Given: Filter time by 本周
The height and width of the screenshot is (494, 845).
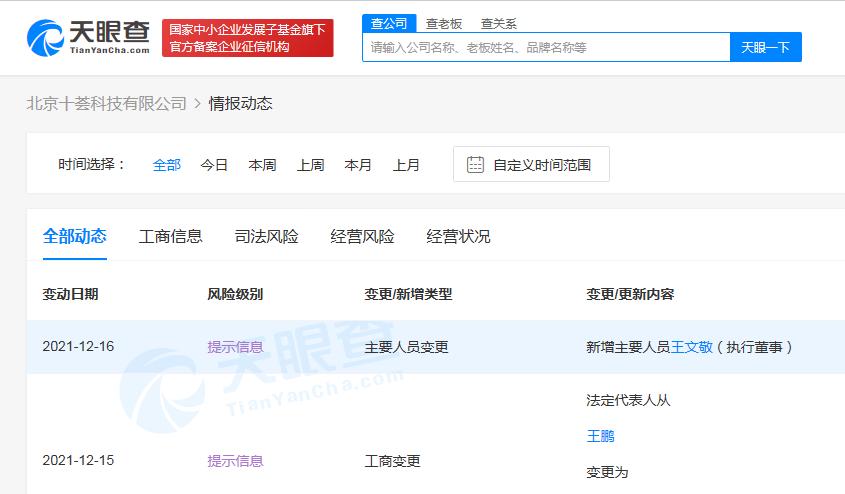Looking at the screenshot, I should tap(262, 165).
